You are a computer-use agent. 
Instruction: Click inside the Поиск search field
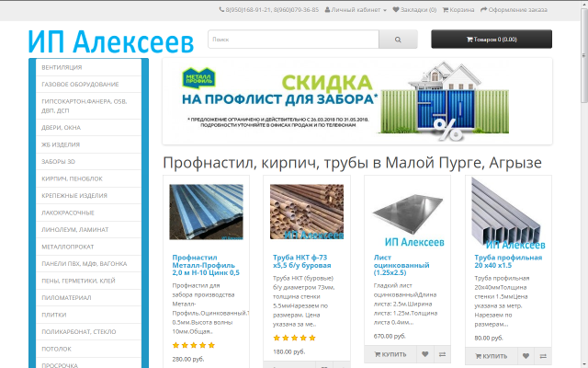pos(293,40)
